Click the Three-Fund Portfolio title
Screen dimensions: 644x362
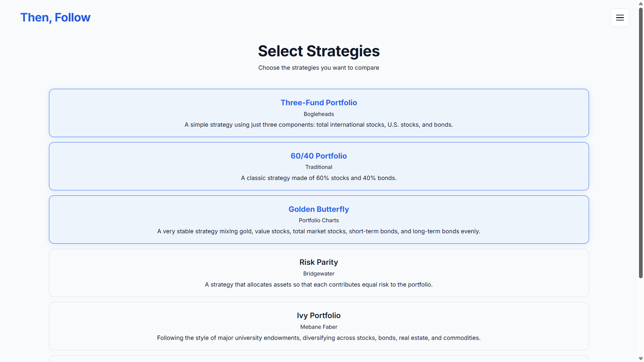tap(318, 103)
